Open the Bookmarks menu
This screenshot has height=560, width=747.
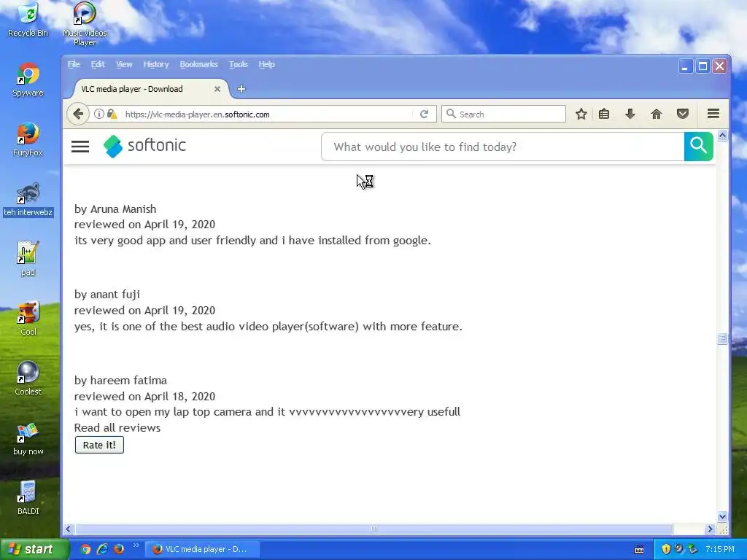[198, 64]
